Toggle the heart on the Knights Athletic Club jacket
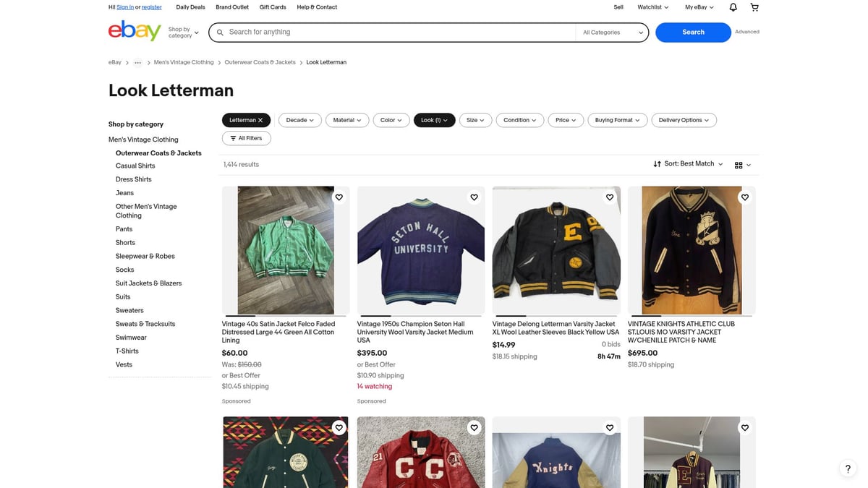 (x=744, y=197)
